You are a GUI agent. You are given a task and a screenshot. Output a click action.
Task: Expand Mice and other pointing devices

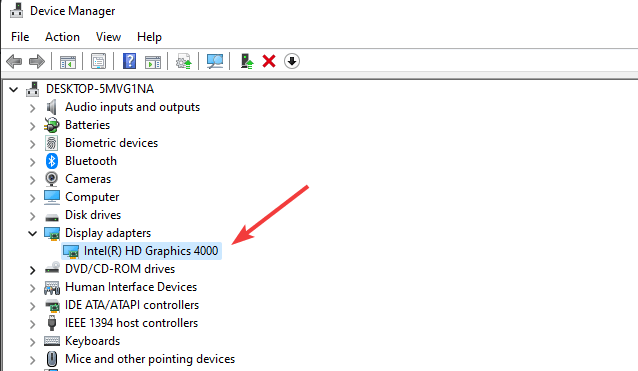coord(33,360)
